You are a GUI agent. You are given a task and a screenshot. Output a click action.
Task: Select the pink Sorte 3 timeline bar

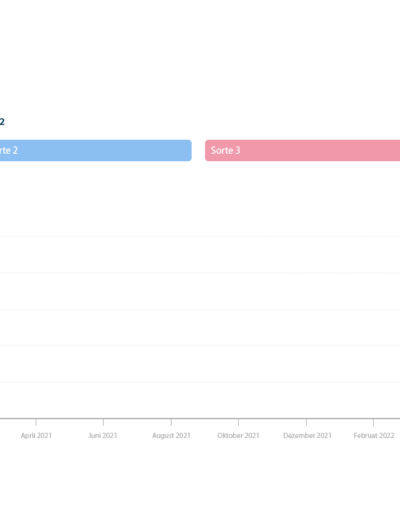(x=302, y=150)
